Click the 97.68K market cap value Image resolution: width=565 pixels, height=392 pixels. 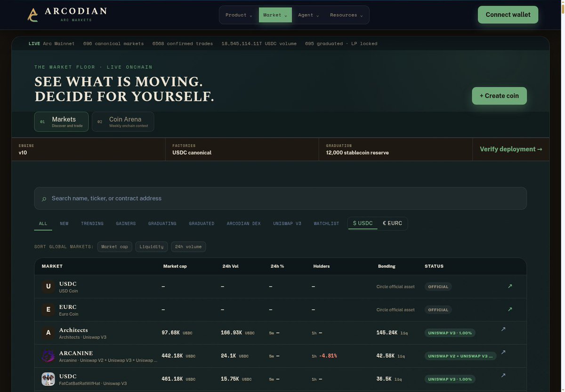click(x=171, y=333)
